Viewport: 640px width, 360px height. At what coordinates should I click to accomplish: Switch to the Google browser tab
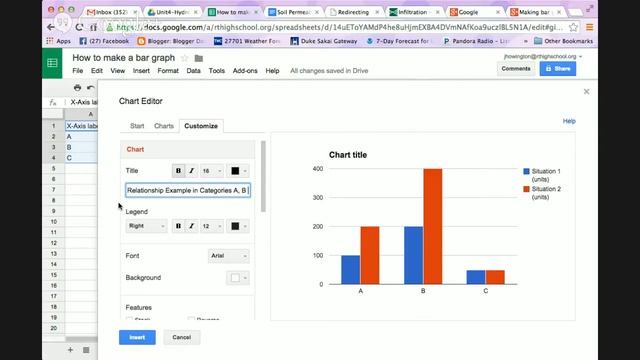coord(475,12)
